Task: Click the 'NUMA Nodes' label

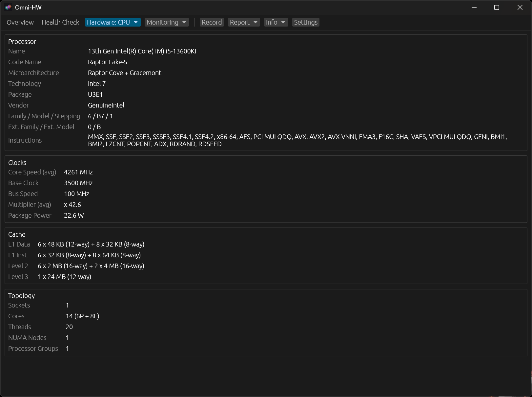Action: tap(27, 338)
